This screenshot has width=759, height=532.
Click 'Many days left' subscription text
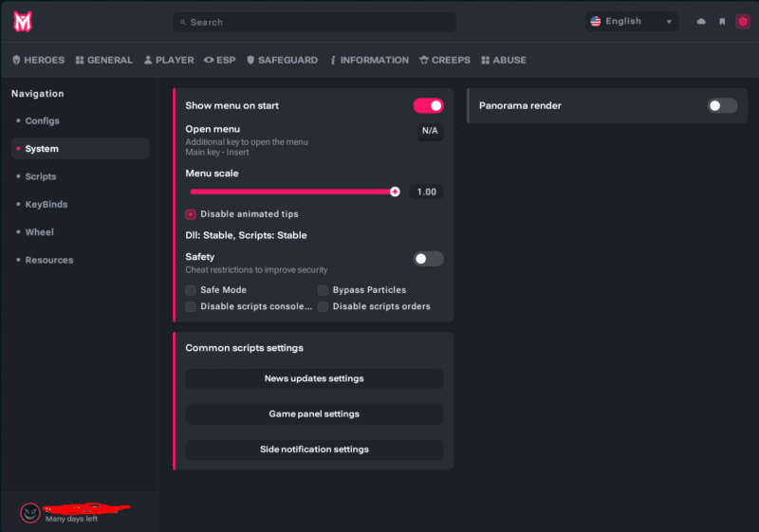pyautogui.click(x=72, y=519)
